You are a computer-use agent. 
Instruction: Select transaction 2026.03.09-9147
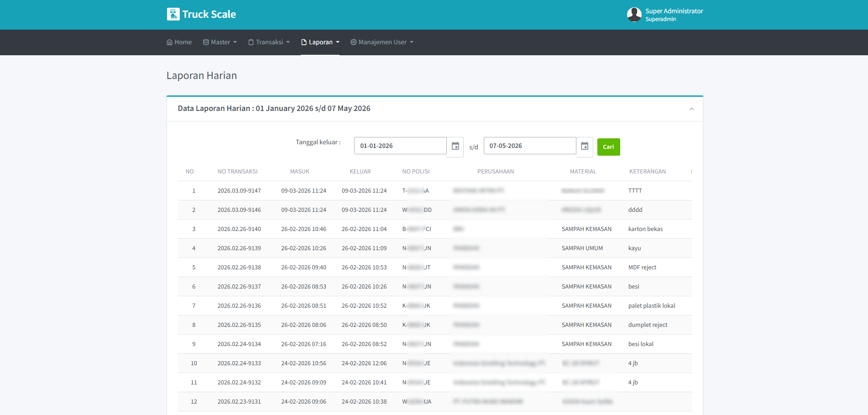point(239,191)
